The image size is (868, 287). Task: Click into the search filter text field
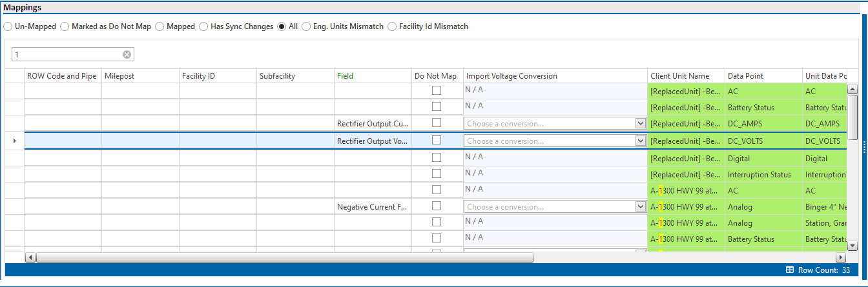pyautogui.click(x=67, y=55)
